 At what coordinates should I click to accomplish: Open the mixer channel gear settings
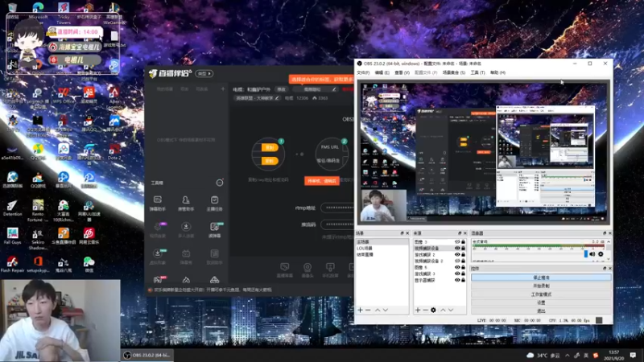point(601,254)
